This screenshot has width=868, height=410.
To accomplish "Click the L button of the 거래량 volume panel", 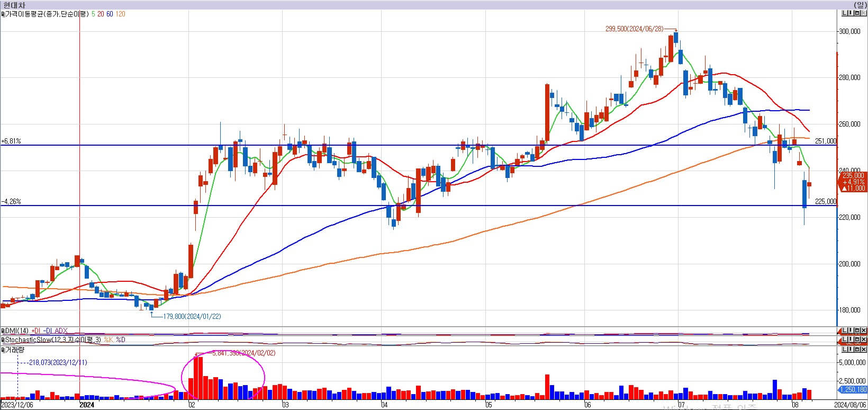I will (x=845, y=349).
